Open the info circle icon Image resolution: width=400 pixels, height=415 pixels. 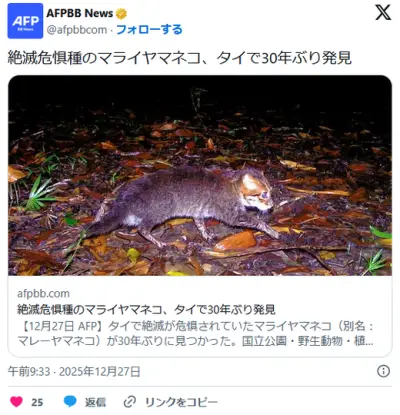[383, 371]
